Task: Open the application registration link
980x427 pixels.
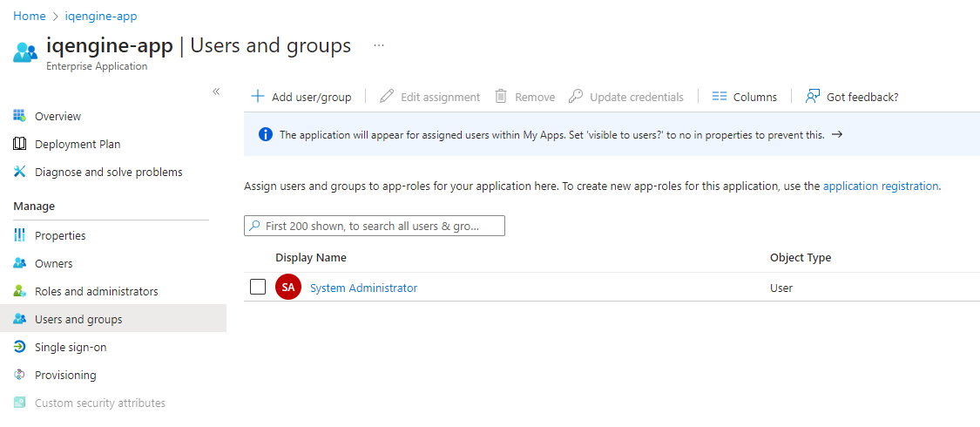Action: coord(880,186)
